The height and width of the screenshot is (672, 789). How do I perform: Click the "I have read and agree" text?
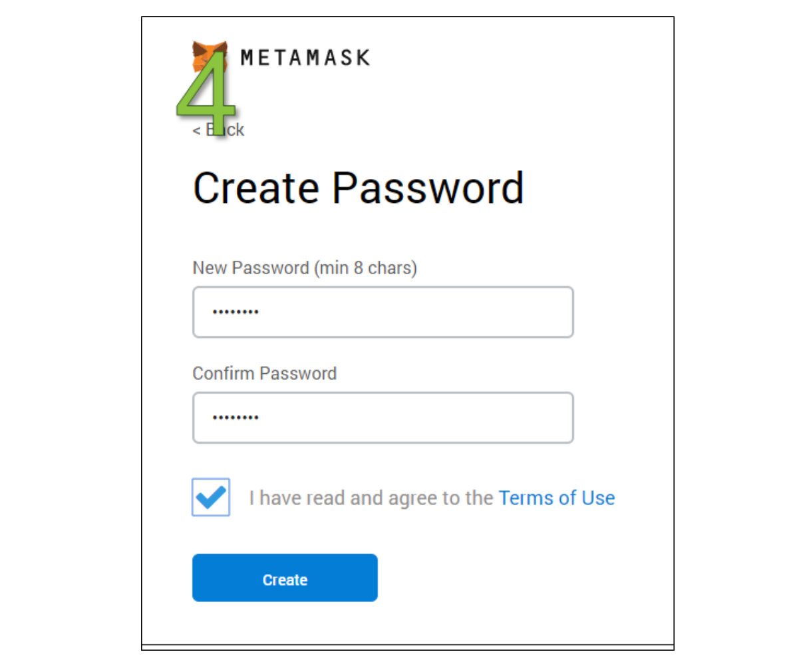371,498
